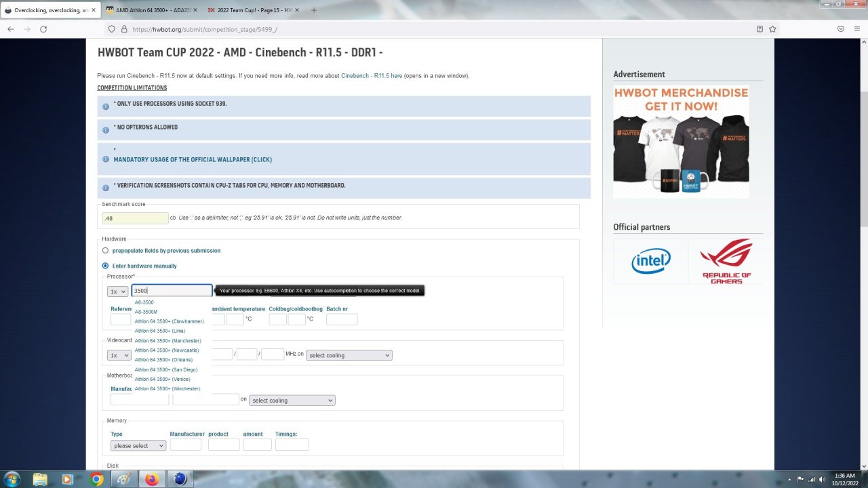
Task: Click the info icon beside No Opterons Allowed
Action: pyautogui.click(x=106, y=130)
